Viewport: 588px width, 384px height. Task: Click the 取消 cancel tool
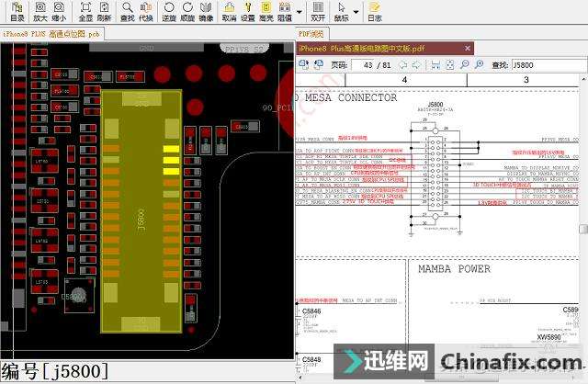(x=229, y=12)
